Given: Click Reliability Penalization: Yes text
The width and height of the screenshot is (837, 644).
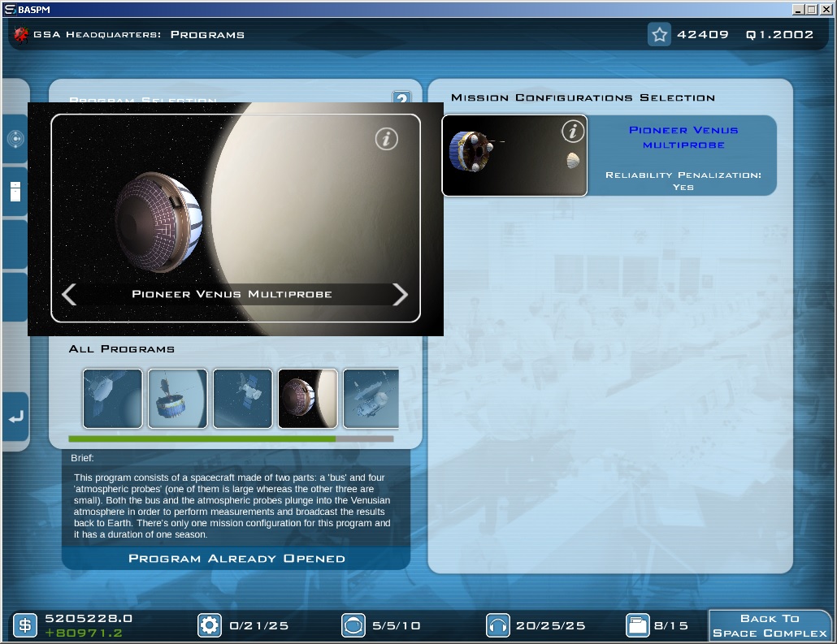Looking at the screenshot, I should tap(683, 181).
